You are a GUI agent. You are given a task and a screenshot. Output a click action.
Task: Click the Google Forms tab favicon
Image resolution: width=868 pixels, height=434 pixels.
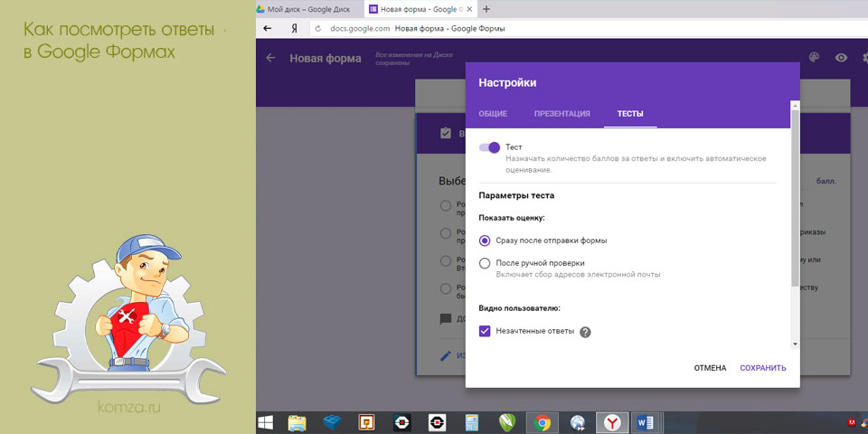[x=373, y=9]
